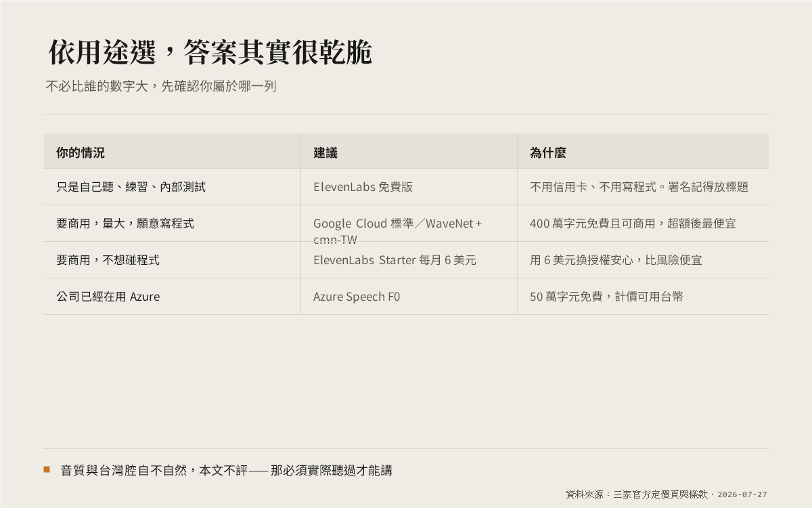Select the orange bullet beside the footnote
812x508 pixels.
coord(47,469)
